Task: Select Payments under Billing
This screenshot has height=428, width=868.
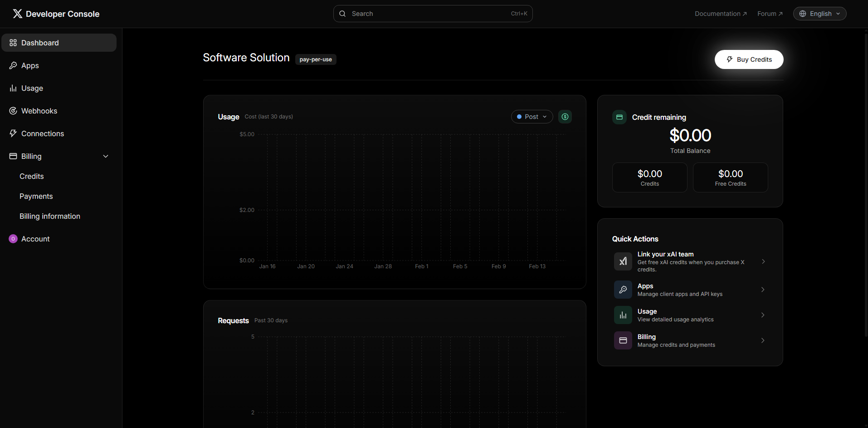Action: click(36, 196)
